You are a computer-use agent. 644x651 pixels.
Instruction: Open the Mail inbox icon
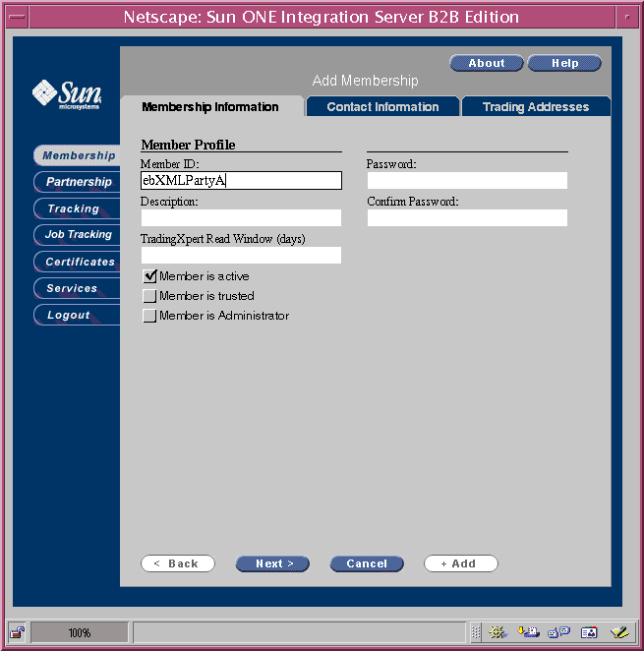pyautogui.click(x=528, y=632)
